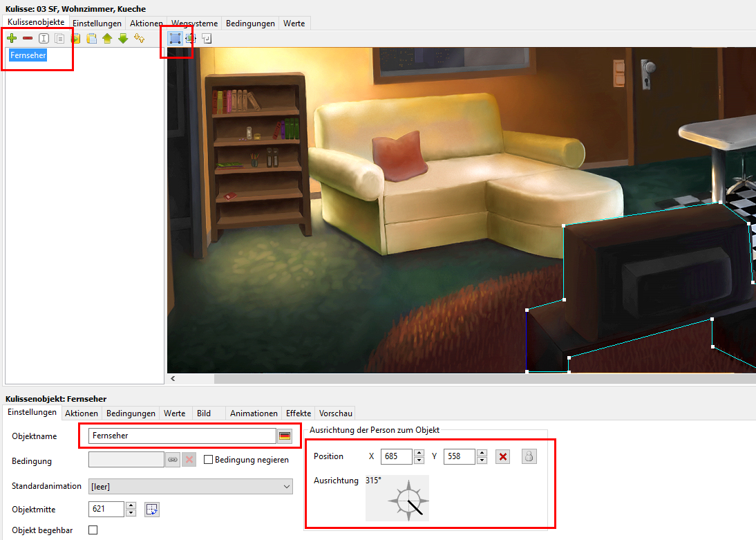Enable the Objekt begehbar checkbox
This screenshot has height=540, width=756.
[x=93, y=530]
